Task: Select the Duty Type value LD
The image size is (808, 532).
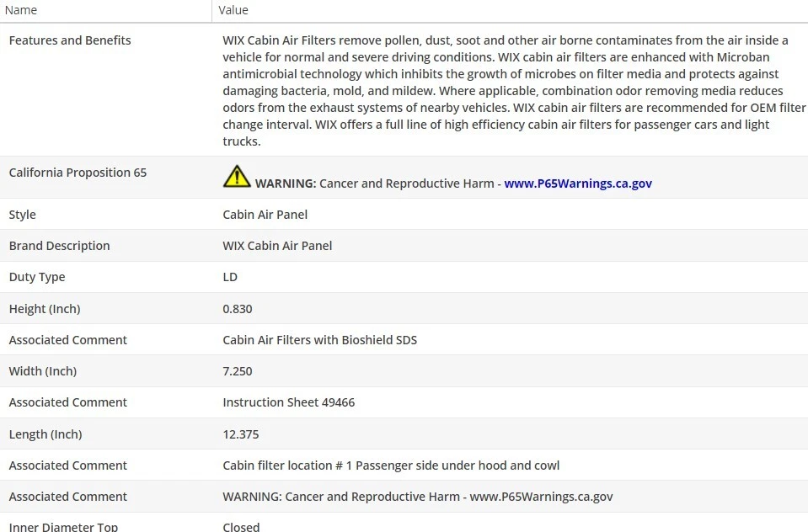Action: click(230, 277)
